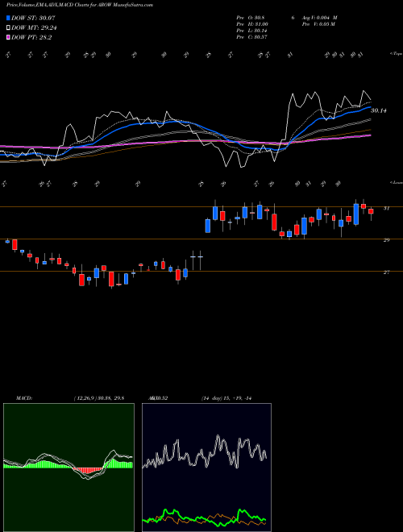Image resolution: width=403 pixels, height=532 pixels.
Task: Open the green MACD histogram panel
Action: point(69,468)
